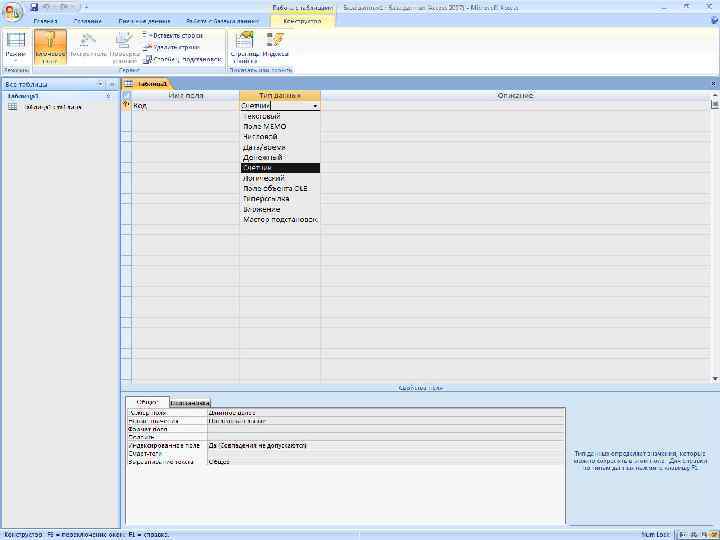Open the Таблица1 document tab

[151, 84]
